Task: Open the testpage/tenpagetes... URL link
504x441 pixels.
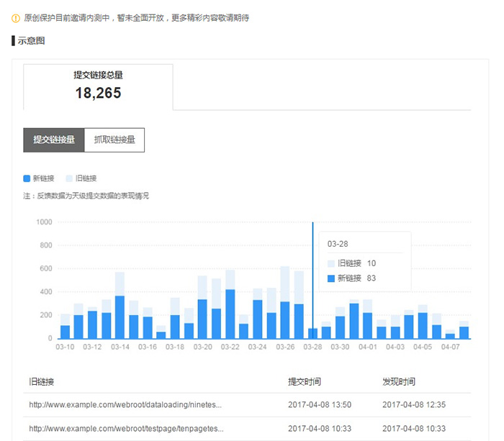Action: (125, 428)
